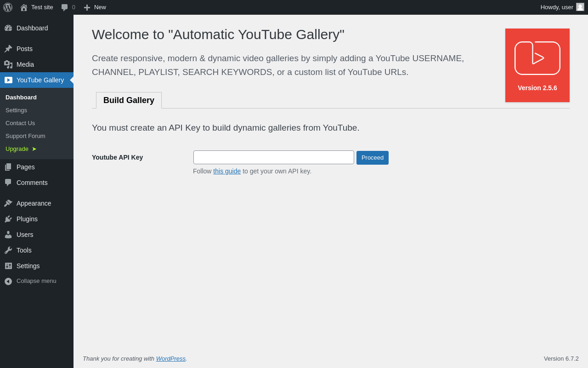Click the Upgrade arrow icon
Screen dimensions: 588x368
click(x=34, y=149)
